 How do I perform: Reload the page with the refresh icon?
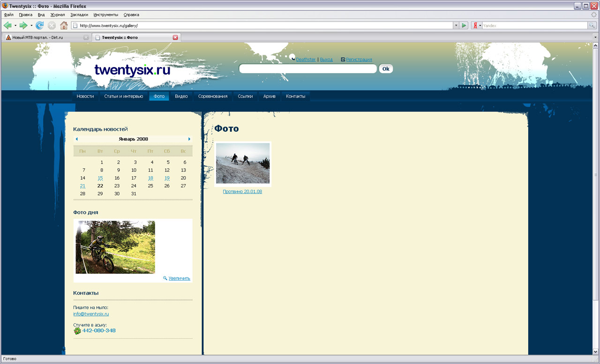coord(39,25)
